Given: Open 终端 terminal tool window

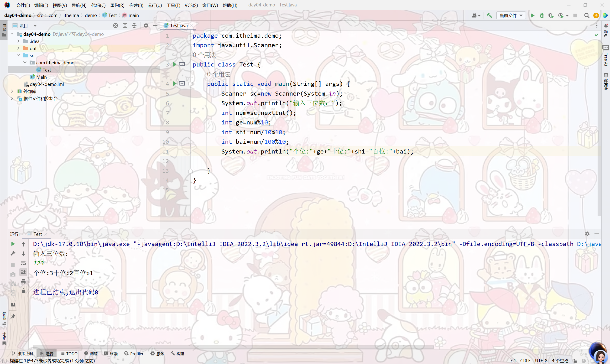Looking at the screenshot, I should point(111,354).
